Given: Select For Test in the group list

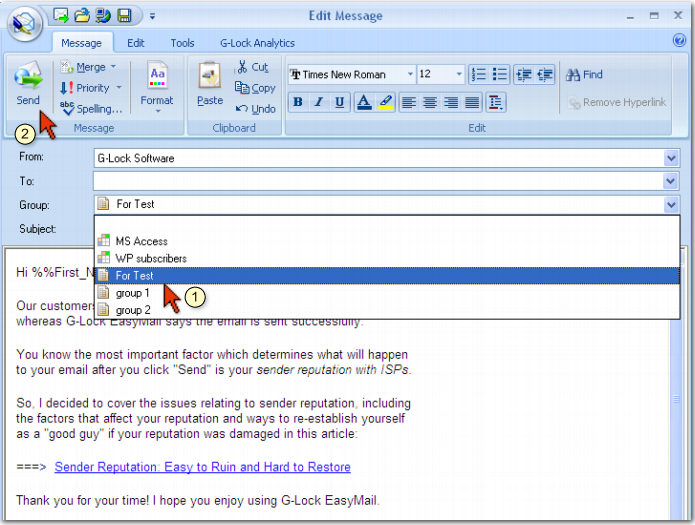Looking at the screenshot, I should (x=387, y=276).
